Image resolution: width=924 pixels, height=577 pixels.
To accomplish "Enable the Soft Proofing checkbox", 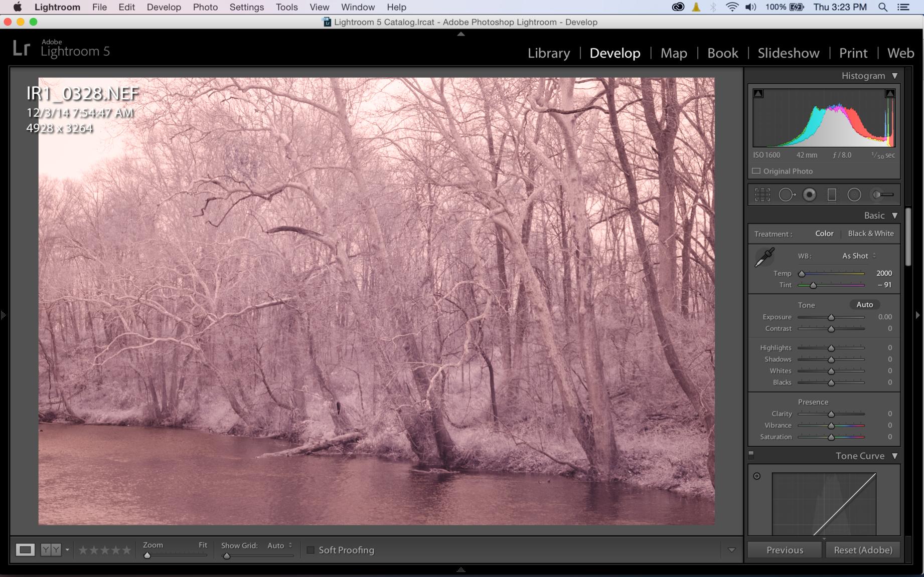I will click(x=311, y=550).
